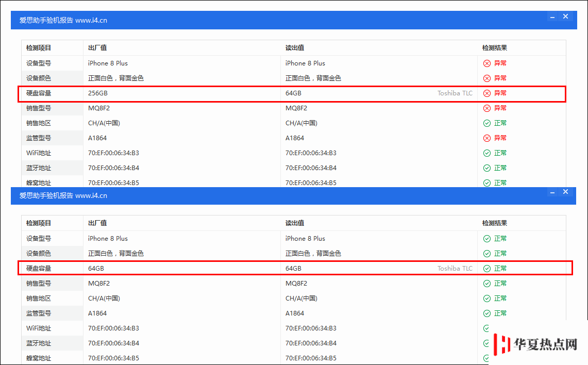
Task: Select read value 64GB in upper report
Action: [293, 93]
